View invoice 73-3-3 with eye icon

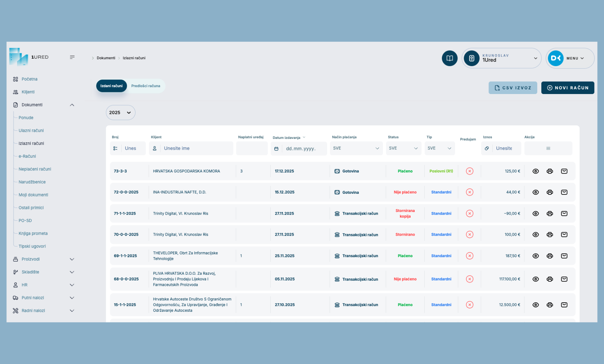[x=536, y=171]
